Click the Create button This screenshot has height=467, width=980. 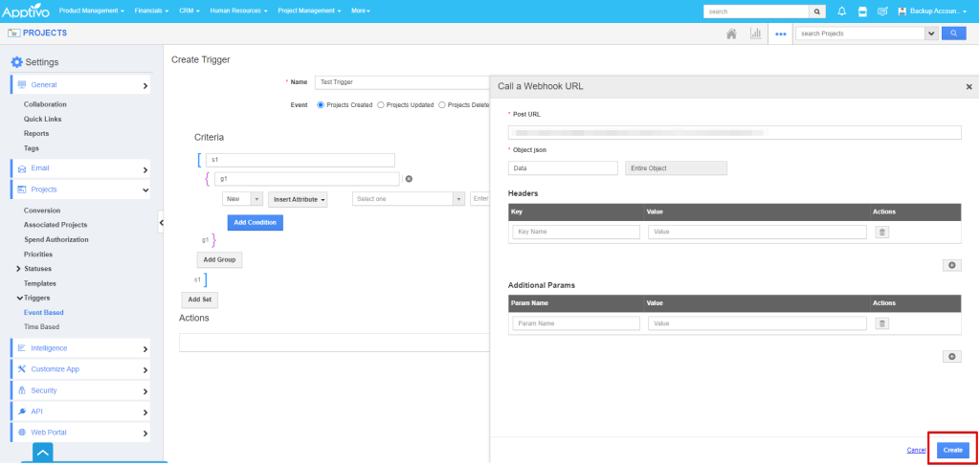952,450
